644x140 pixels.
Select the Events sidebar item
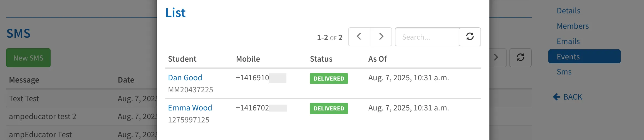[x=584, y=56]
